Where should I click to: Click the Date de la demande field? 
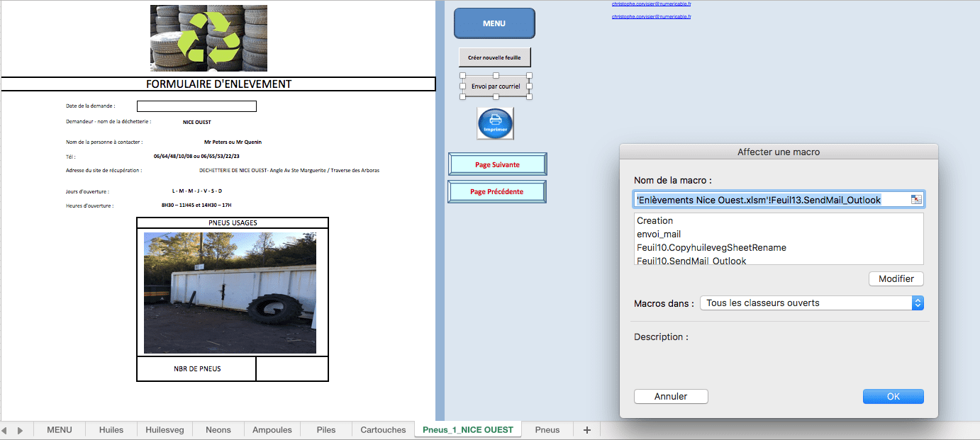tap(196, 106)
